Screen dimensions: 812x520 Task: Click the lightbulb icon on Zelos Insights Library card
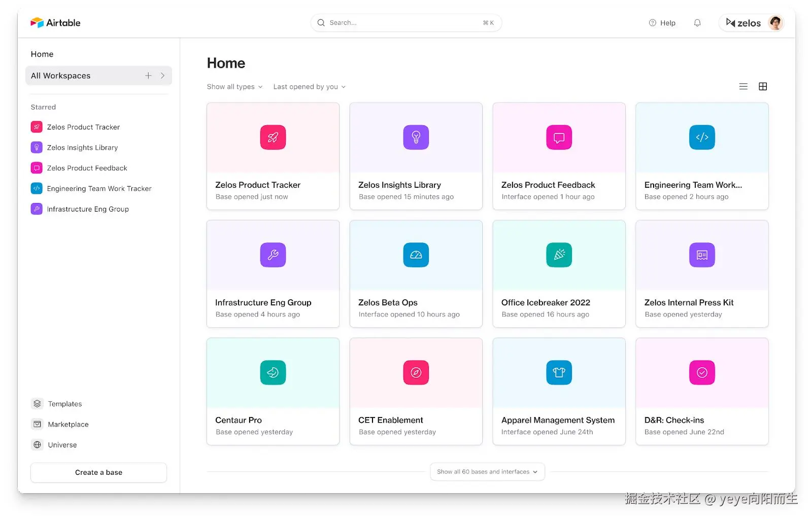[416, 137]
